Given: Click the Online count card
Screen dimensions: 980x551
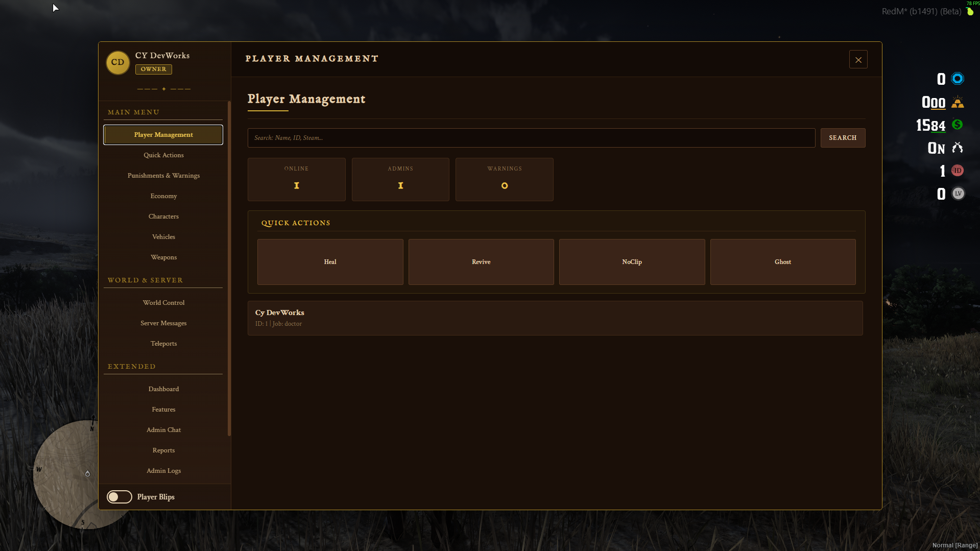Looking at the screenshot, I should (296, 179).
